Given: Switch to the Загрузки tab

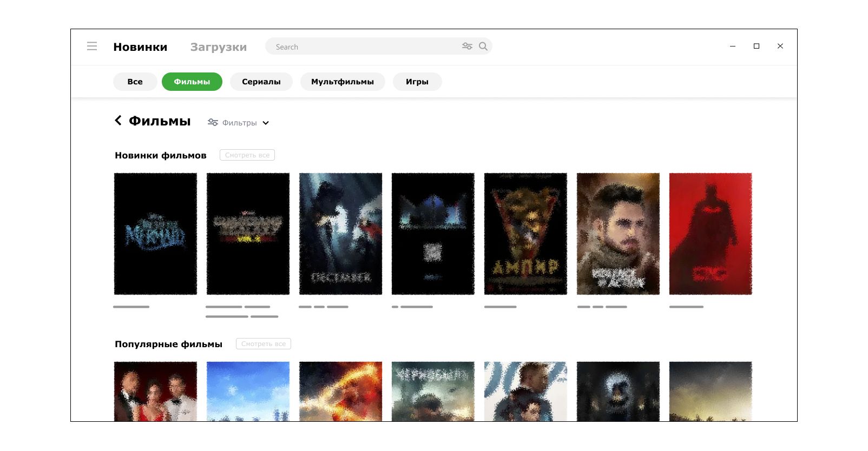Looking at the screenshot, I should pos(219,47).
